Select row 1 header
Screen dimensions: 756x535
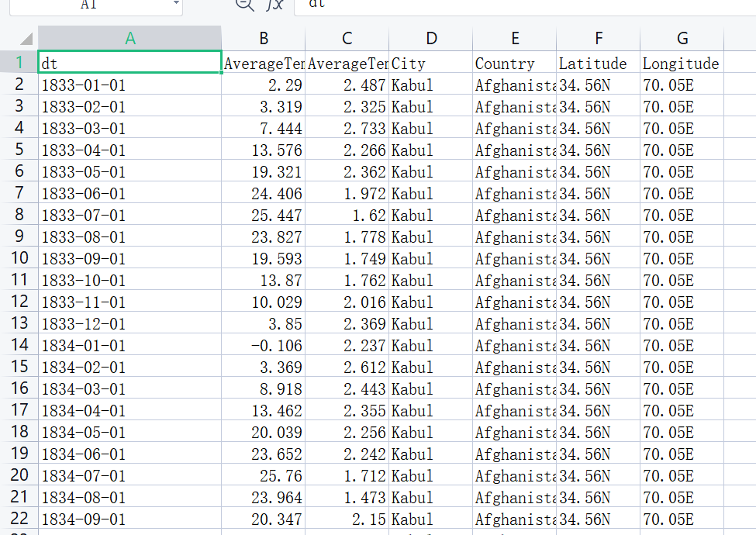click(x=19, y=62)
